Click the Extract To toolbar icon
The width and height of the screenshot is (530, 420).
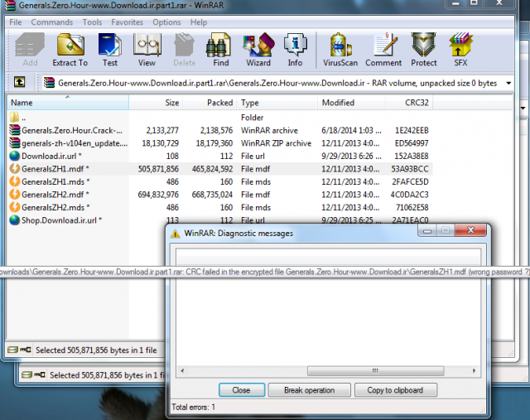[70, 49]
